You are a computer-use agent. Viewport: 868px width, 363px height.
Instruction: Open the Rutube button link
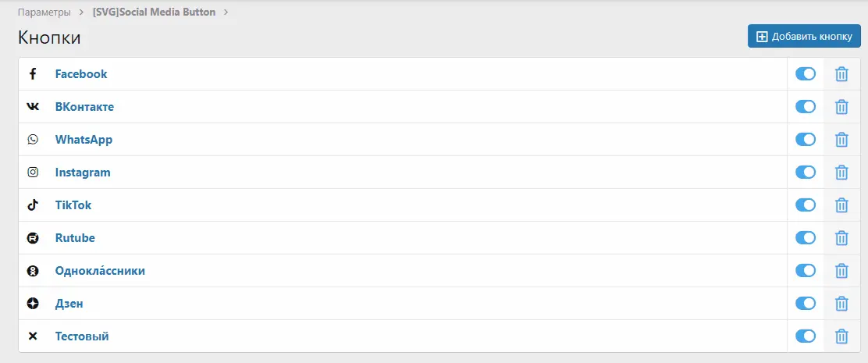click(x=75, y=238)
